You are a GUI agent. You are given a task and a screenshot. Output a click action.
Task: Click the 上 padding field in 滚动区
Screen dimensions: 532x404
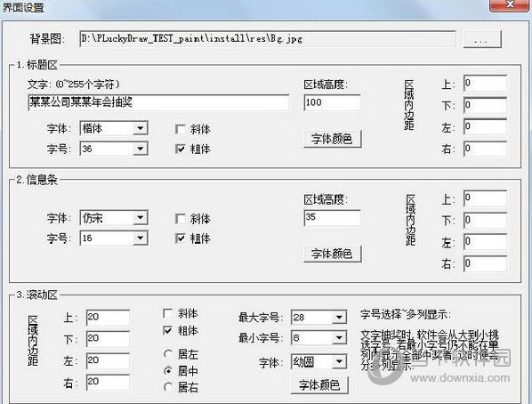tap(108, 318)
